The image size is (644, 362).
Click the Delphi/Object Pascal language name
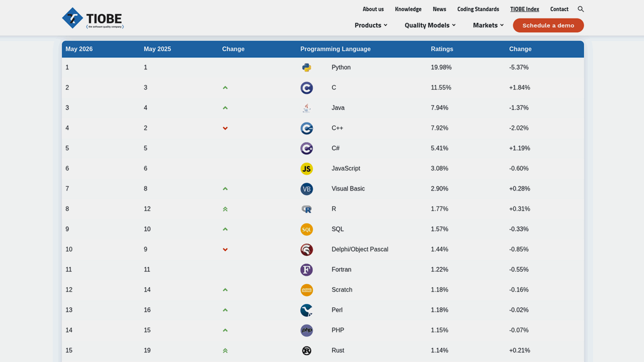point(360,249)
